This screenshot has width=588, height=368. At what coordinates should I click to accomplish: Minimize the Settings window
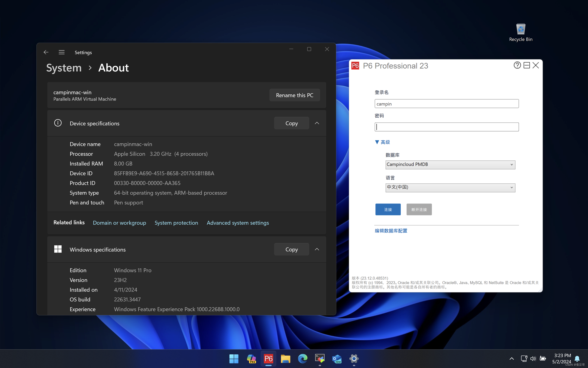pyautogui.click(x=291, y=49)
